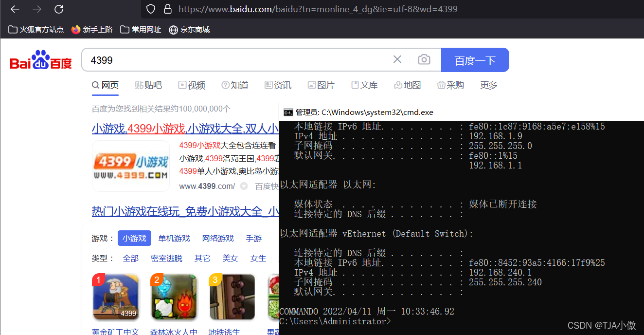Click the page reload icon
The image size is (644, 335).
[x=59, y=9]
